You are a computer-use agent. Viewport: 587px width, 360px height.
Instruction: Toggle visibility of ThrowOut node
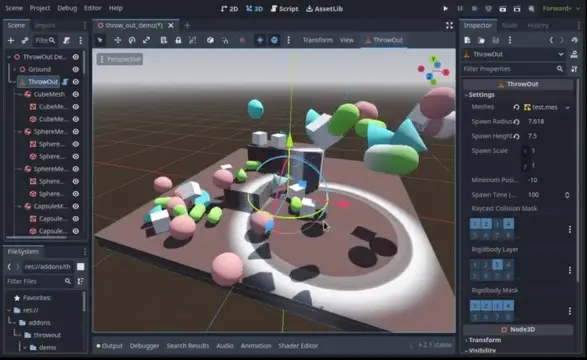tap(76, 82)
